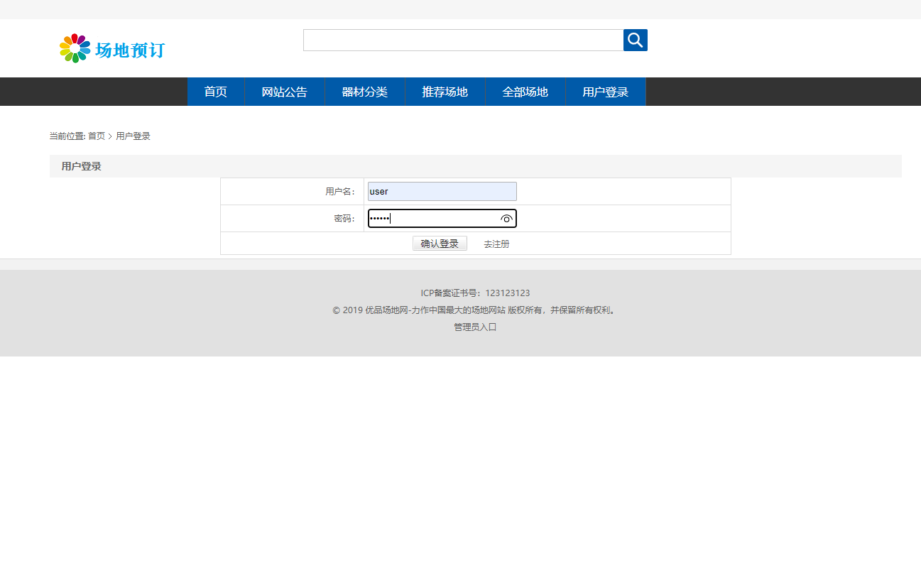The image size is (921, 588).
Task: Click the ICP备案证书号 footer text
Action: pos(474,293)
